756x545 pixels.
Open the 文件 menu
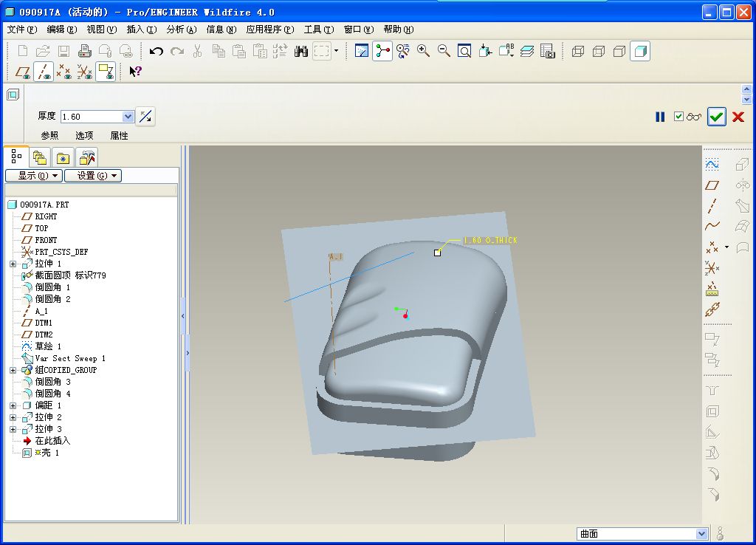click(x=22, y=30)
